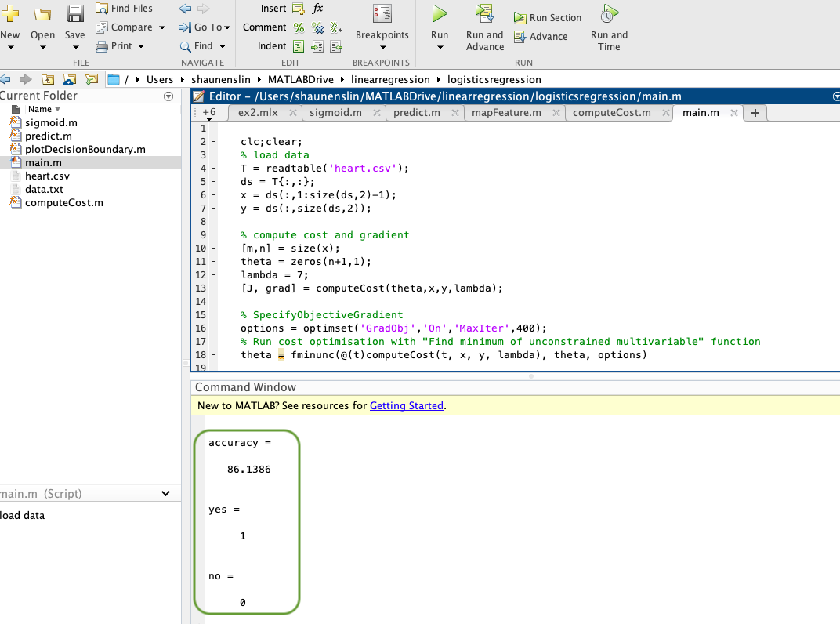Image resolution: width=840 pixels, height=624 pixels.
Task: Click the green Run button
Action: (x=440, y=14)
